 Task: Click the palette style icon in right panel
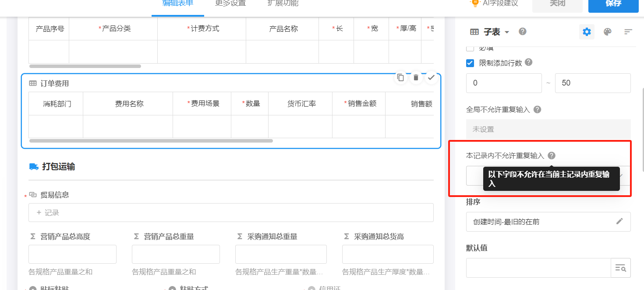(607, 31)
